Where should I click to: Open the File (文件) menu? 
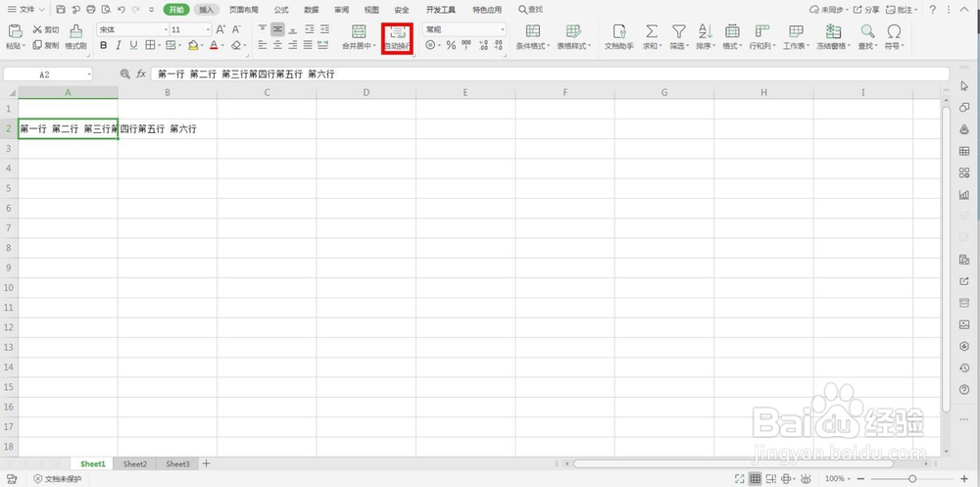point(26,10)
